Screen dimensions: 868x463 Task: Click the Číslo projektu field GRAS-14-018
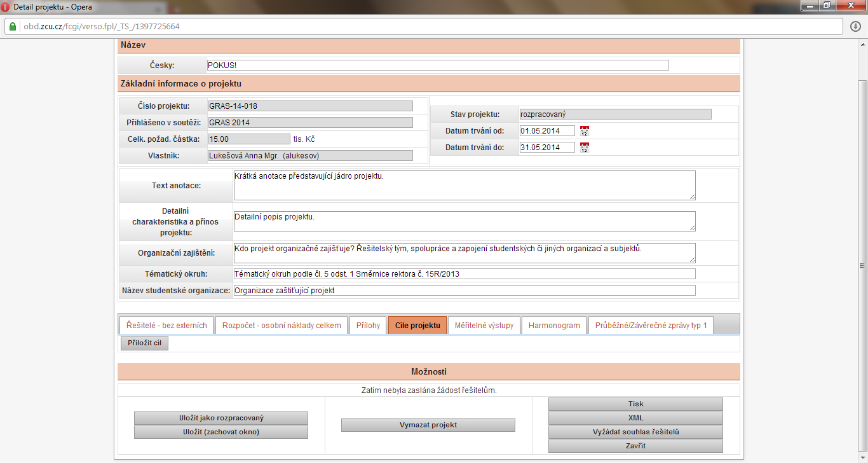[310, 106]
